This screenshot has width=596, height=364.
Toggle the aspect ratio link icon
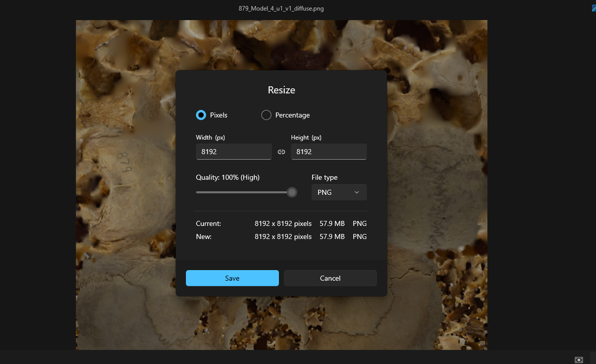(x=281, y=152)
